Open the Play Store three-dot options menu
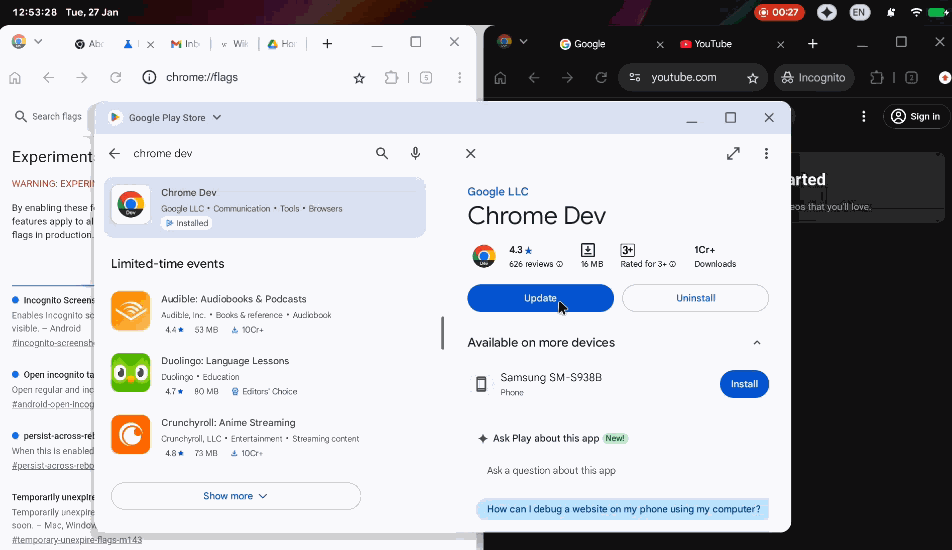The height and width of the screenshot is (550, 952). (766, 154)
